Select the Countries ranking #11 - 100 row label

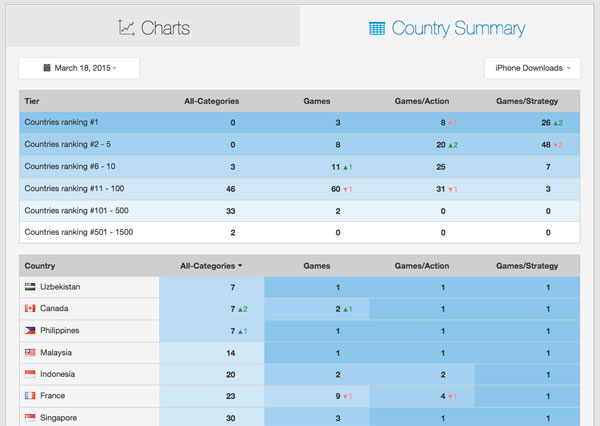click(74, 188)
